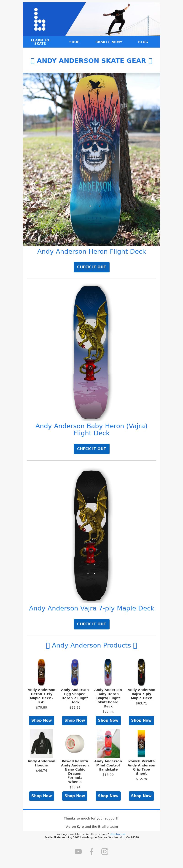Click the Unsubscribe link
This screenshot has width=183, height=868.
click(x=118, y=834)
